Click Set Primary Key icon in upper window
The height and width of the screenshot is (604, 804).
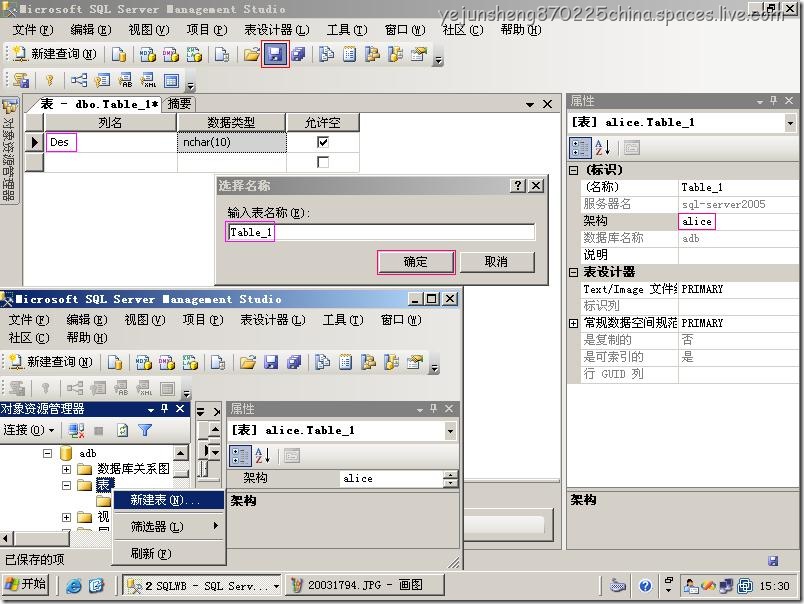(x=50, y=80)
